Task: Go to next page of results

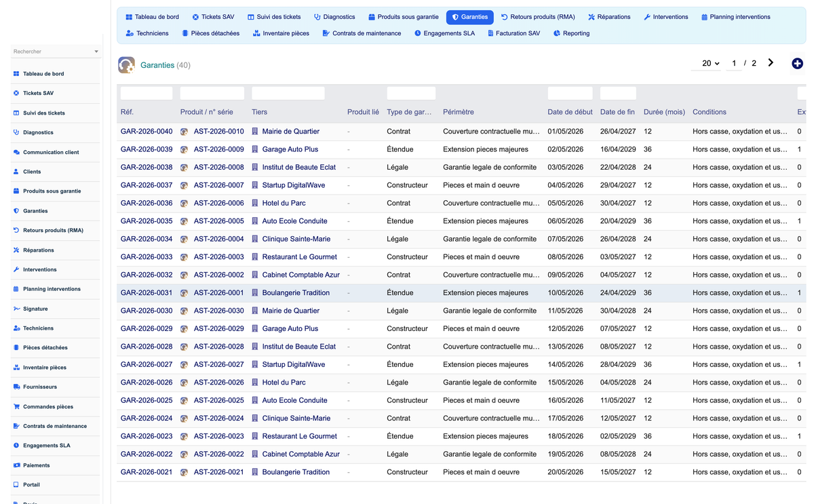Action: tap(771, 62)
